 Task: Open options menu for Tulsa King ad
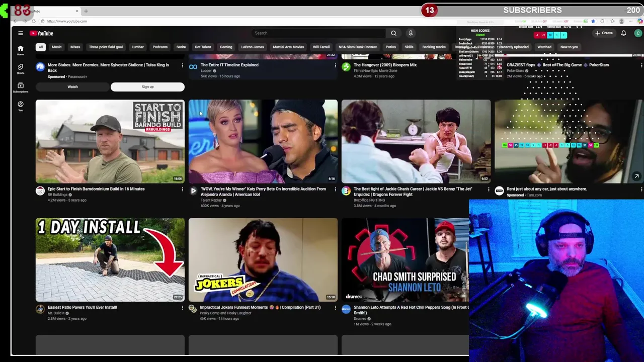tap(183, 65)
